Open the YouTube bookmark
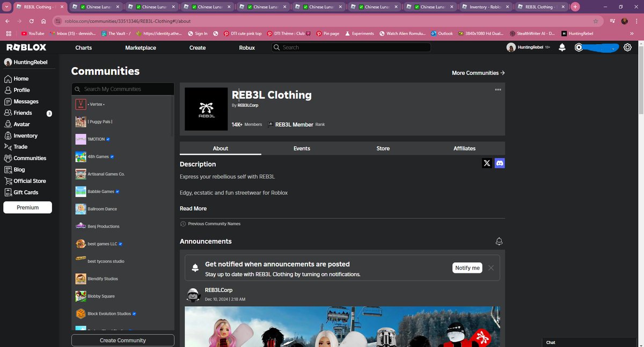The width and height of the screenshot is (644, 347). pos(33,33)
